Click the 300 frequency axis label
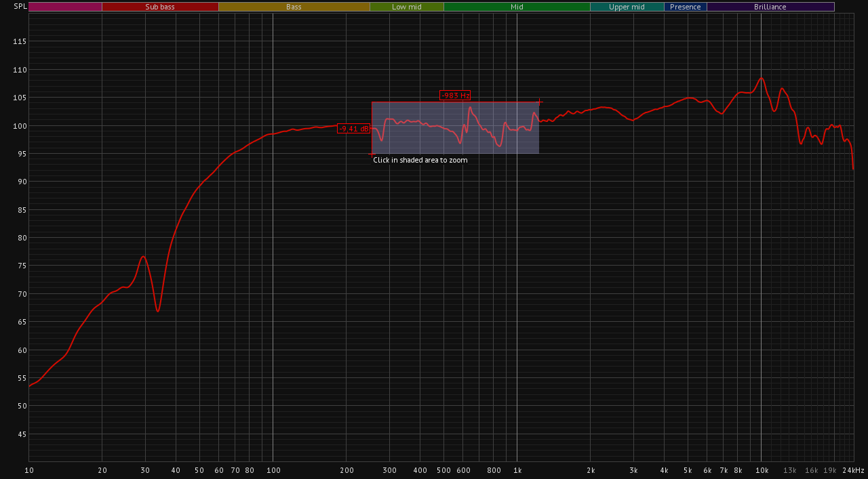The width and height of the screenshot is (868, 479). click(389, 470)
